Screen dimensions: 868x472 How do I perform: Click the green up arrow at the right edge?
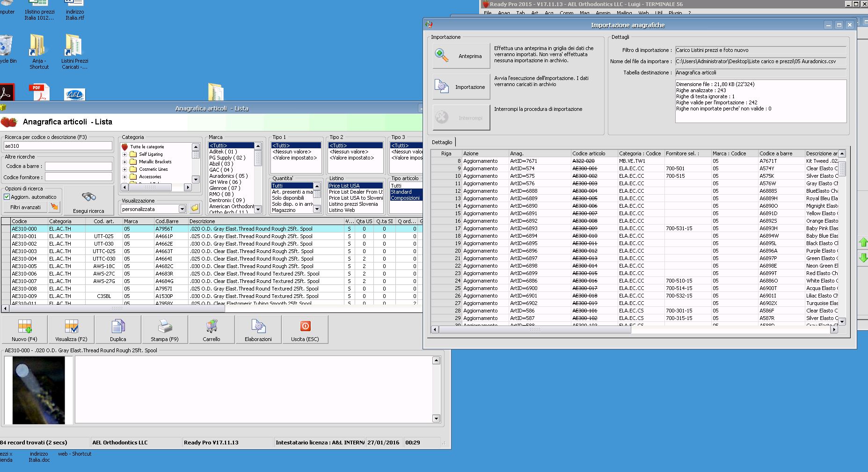[x=863, y=242]
